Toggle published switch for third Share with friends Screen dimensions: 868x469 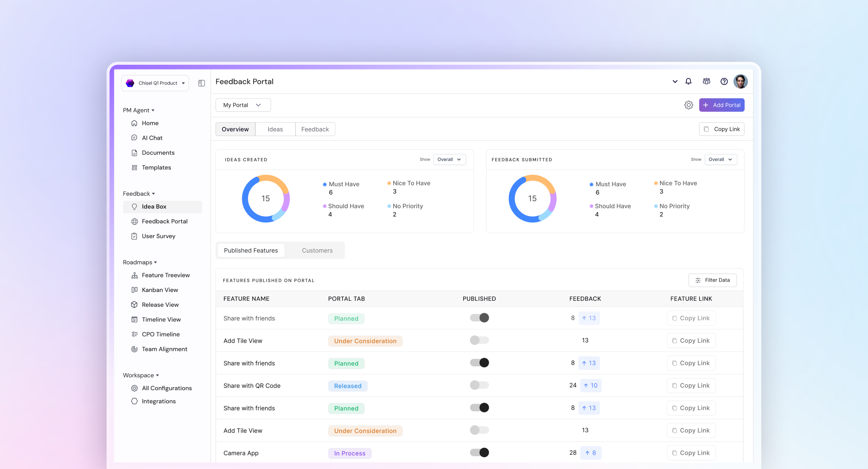479,408
